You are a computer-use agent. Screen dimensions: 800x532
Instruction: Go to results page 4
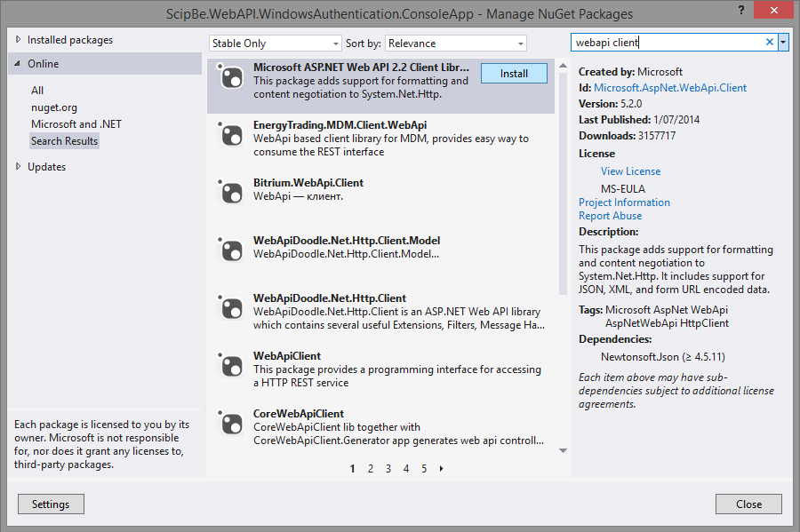[406, 468]
